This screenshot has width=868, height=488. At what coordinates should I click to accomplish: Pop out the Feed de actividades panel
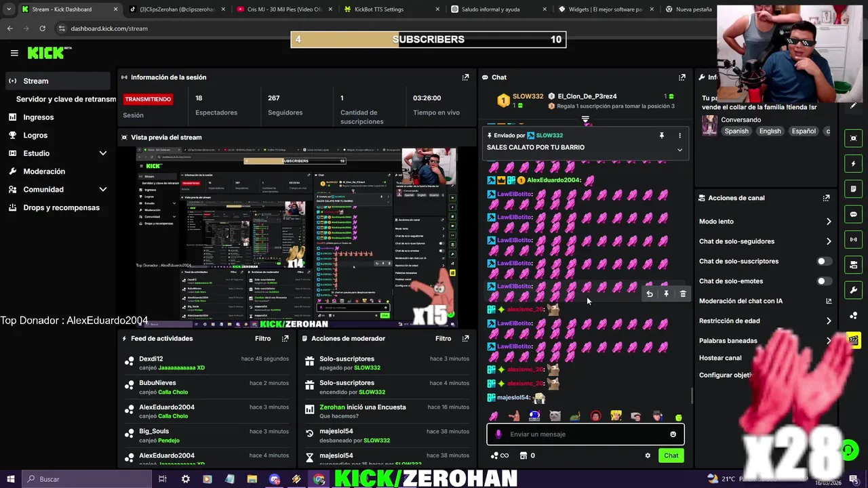point(285,338)
